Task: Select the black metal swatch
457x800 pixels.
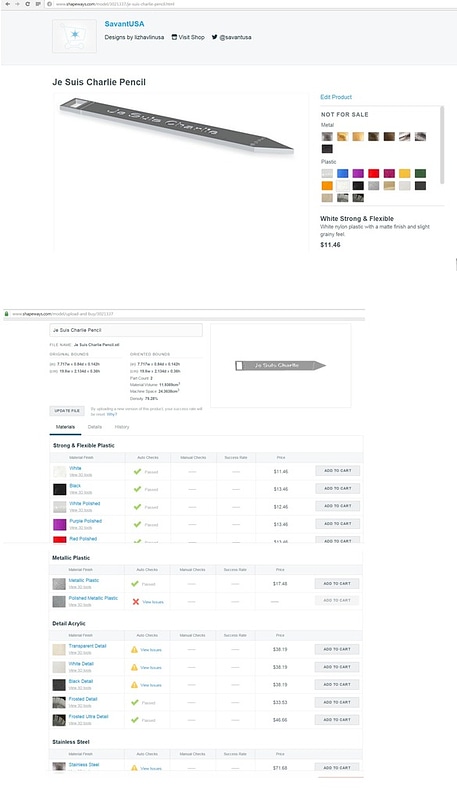Action: (327, 149)
